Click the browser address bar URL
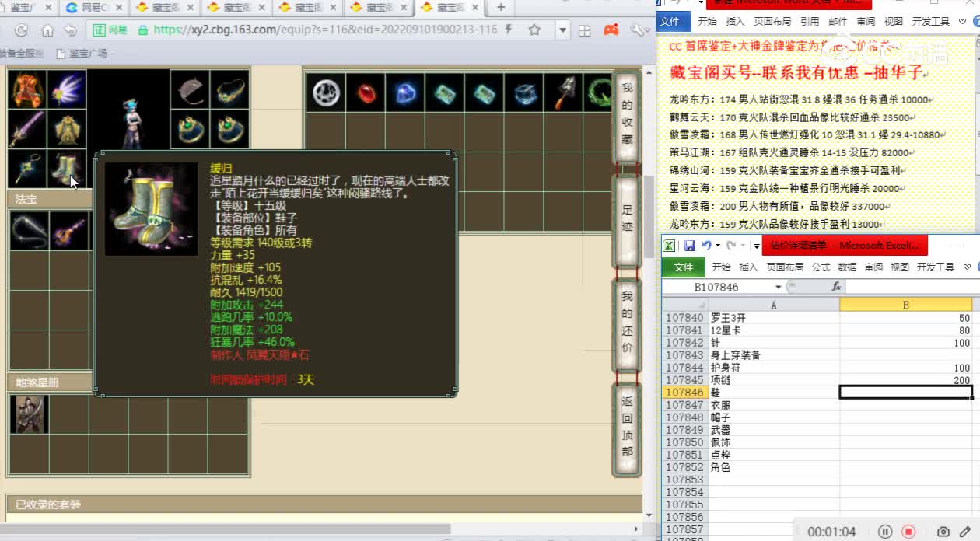The image size is (980, 541). (x=325, y=30)
